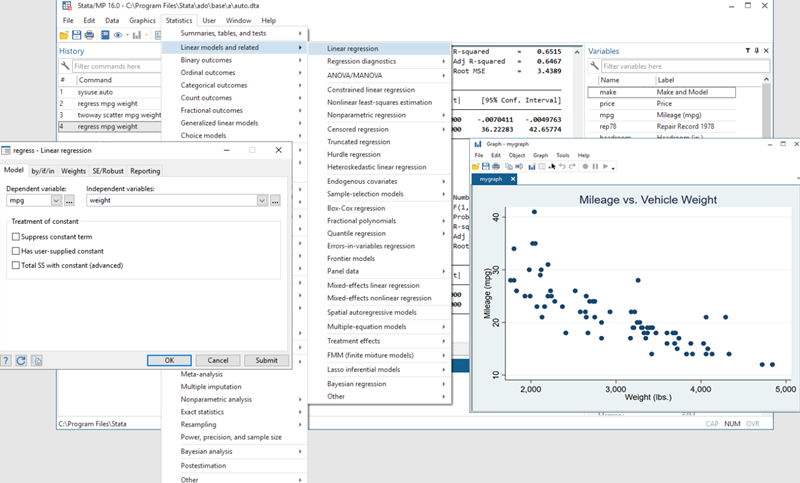Screen dimensions: 800x483
Task: Click the Filter commands here field
Action: (116, 66)
